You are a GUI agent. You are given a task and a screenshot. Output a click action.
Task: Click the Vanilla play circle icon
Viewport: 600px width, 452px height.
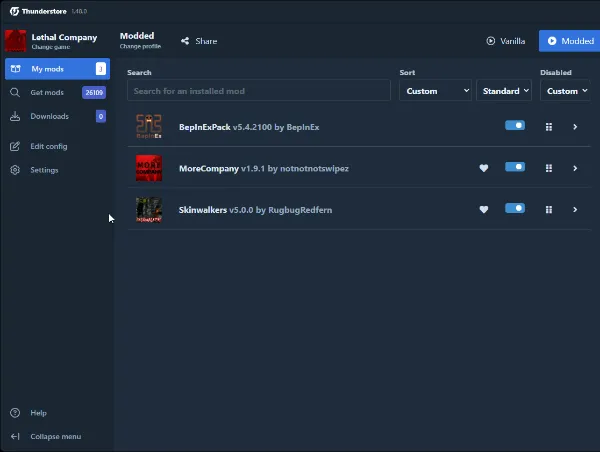click(491, 41)
